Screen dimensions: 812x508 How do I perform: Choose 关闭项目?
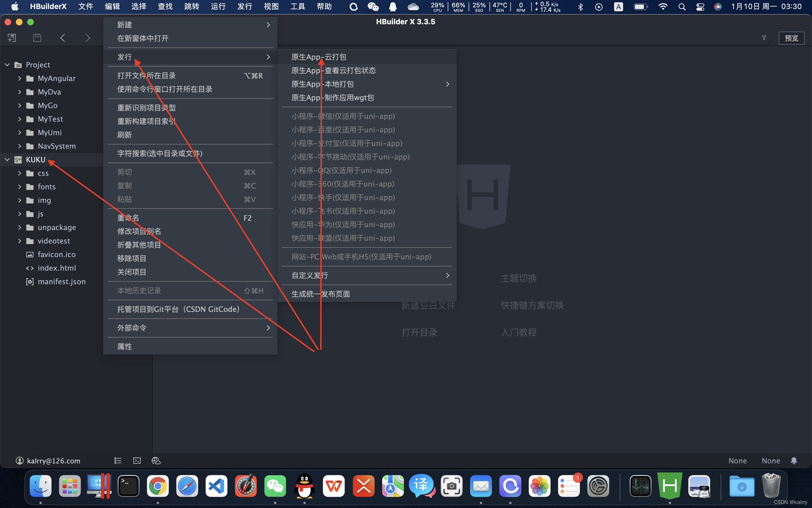click(x=190, y=272)
